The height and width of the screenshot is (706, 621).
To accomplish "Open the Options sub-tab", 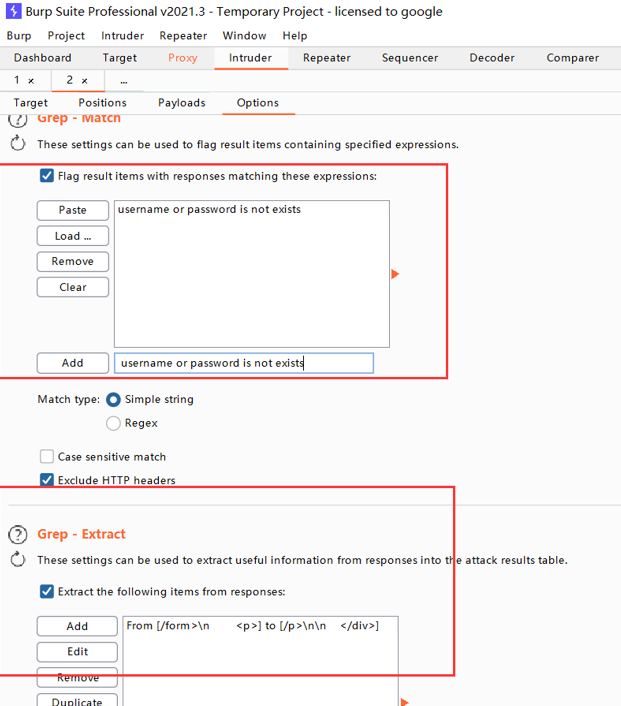I will pyautogui.click(x=258, y=103).
